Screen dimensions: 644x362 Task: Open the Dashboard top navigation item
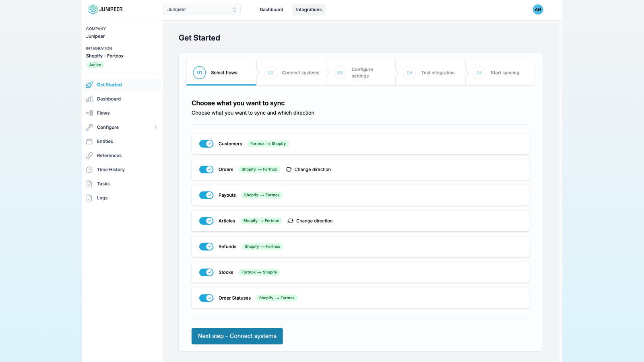tap(271, 10)
